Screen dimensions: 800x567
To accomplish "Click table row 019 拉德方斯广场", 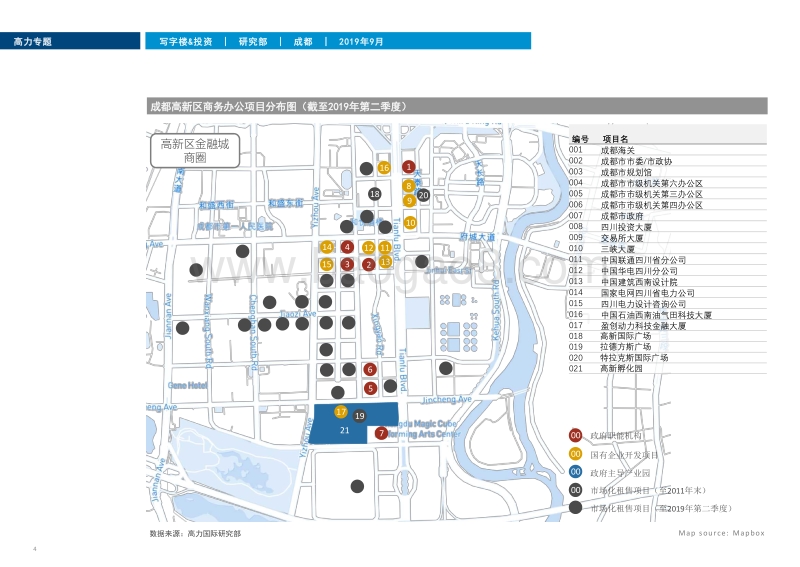I will coord(667,347).
